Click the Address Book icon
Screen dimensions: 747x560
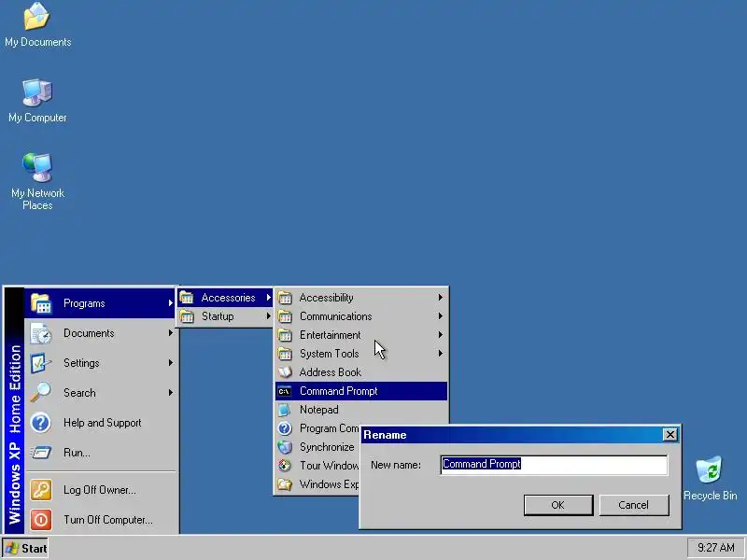point(285,371)
